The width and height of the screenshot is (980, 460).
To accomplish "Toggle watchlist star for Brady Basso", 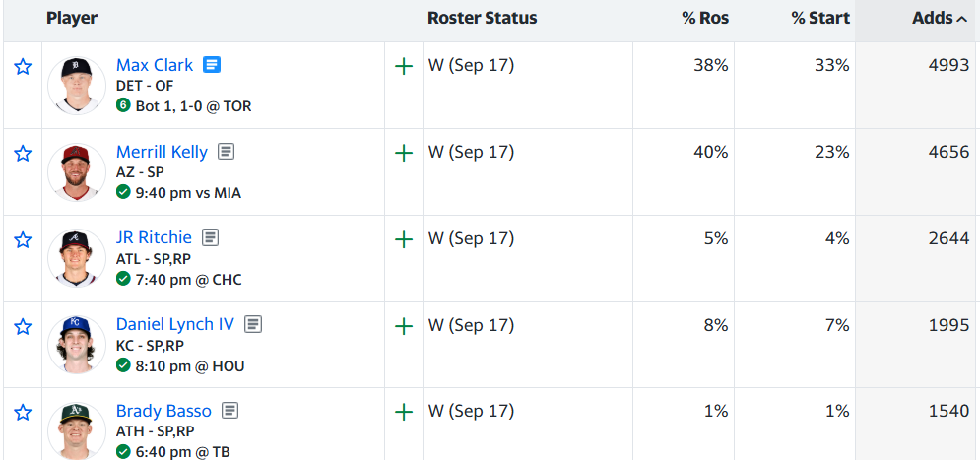I will click(23, 413).
